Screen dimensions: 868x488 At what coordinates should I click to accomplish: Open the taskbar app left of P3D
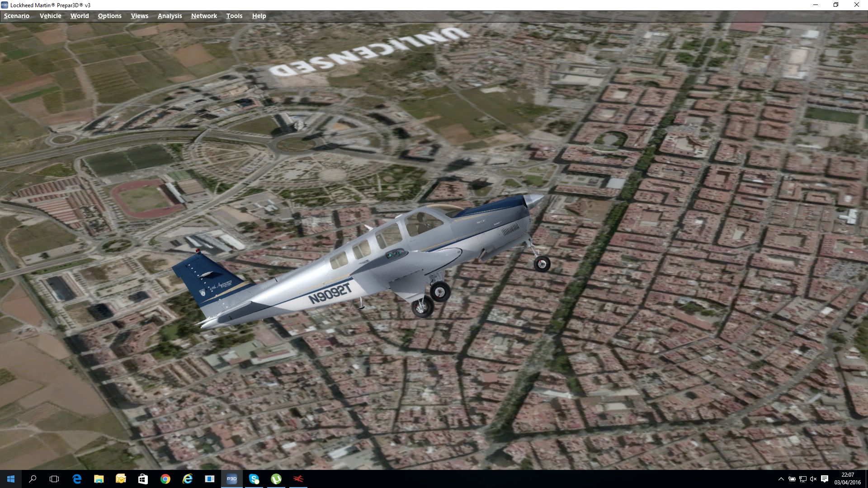click(x=209, y=479)
